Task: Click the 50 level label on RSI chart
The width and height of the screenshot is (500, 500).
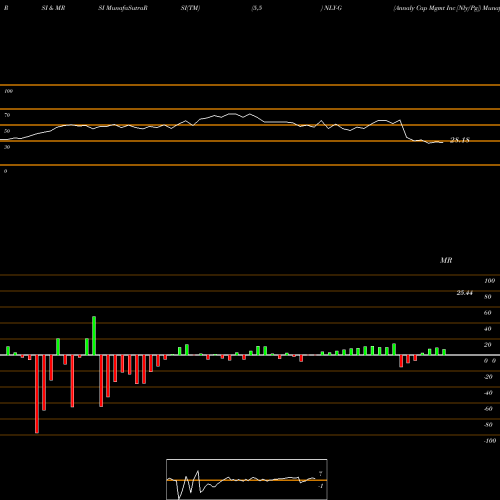Action: [x=7, y=131]
